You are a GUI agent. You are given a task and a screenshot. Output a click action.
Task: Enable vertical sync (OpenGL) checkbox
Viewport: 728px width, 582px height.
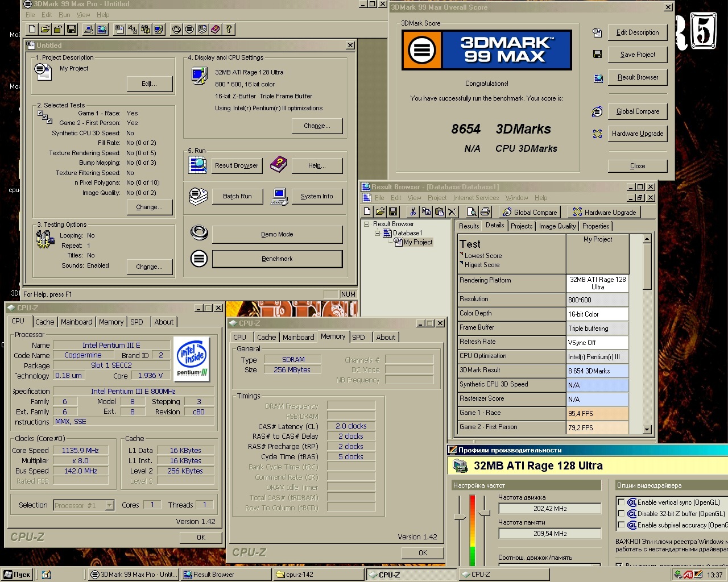(x=621, y=502)
